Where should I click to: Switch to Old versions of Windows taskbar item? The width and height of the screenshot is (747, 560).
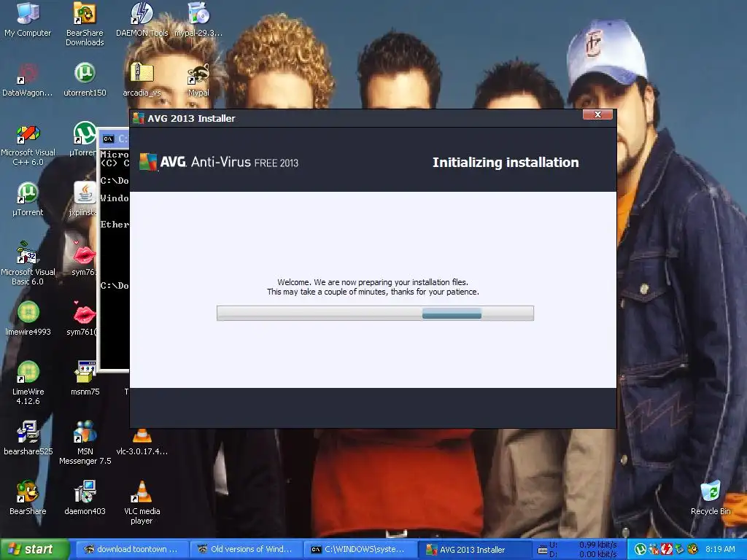point(246,549)
